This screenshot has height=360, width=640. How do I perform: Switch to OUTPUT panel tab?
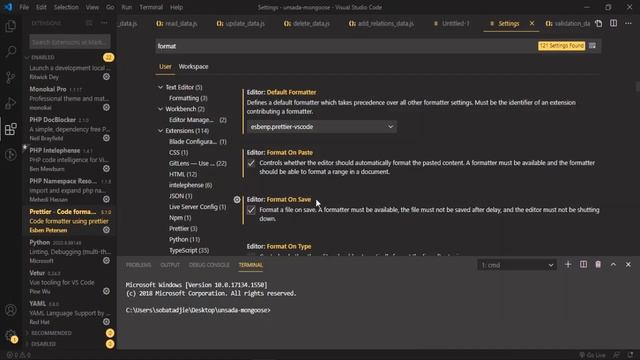point(170,265)
